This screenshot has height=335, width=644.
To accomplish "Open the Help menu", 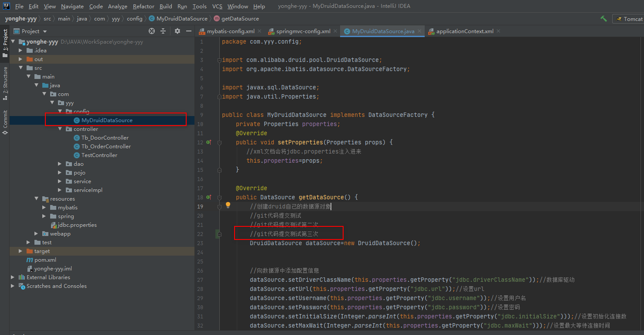I will [x=259, y=7].
